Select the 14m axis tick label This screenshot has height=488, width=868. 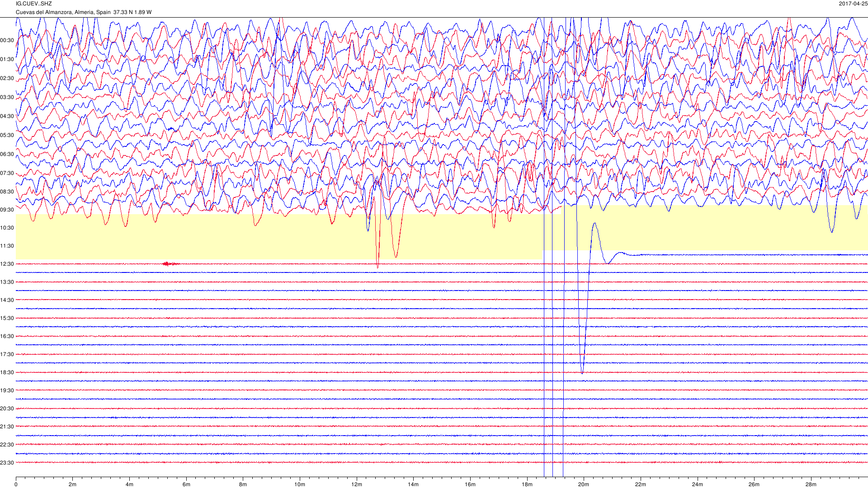point(413,485)
